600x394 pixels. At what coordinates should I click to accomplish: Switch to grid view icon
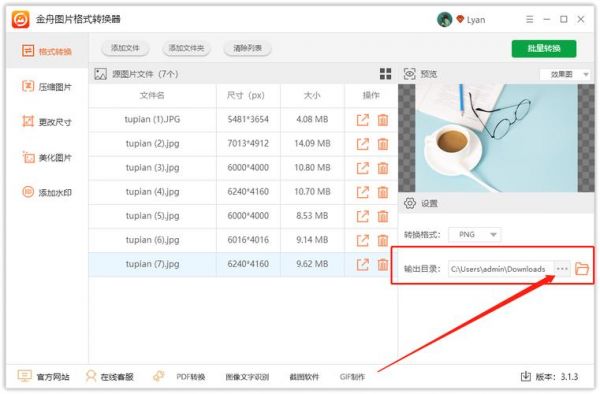click(385, 74)
